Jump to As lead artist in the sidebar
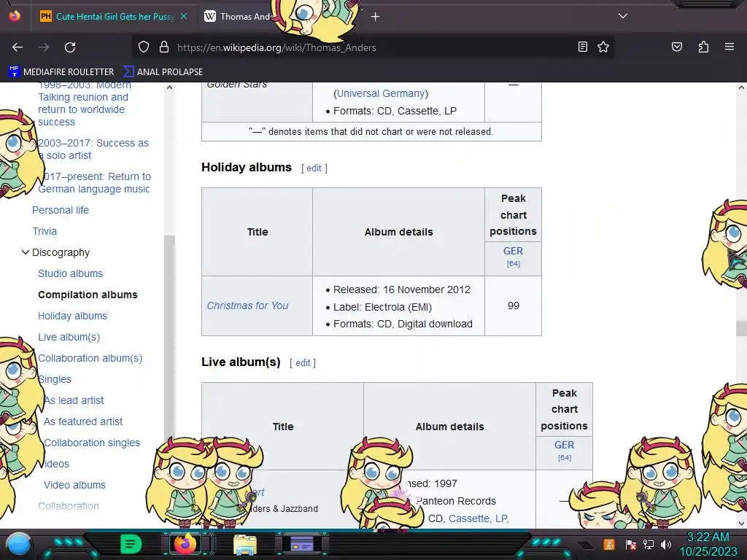This screenshot has width=747, height=560. point(74,400)
